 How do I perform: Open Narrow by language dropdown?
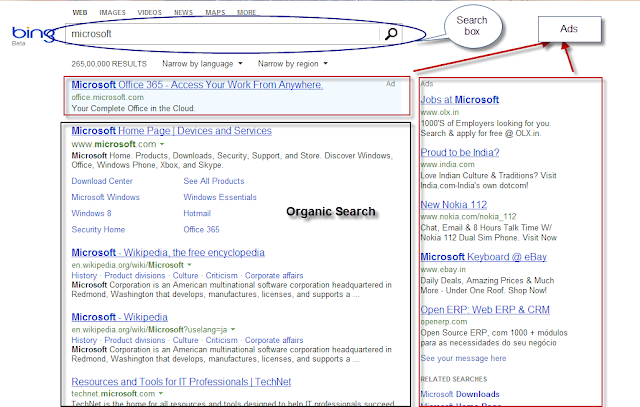tap(202, 64)
